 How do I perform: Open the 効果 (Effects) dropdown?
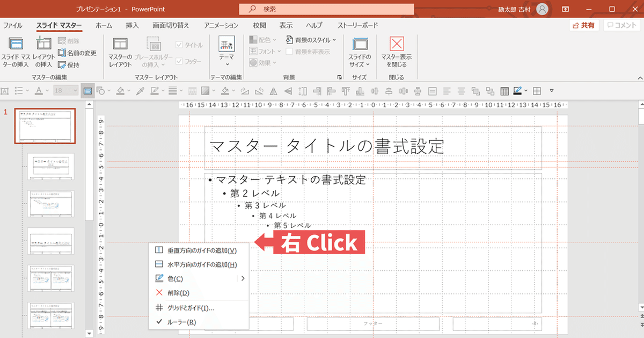(x=263, y=63)
